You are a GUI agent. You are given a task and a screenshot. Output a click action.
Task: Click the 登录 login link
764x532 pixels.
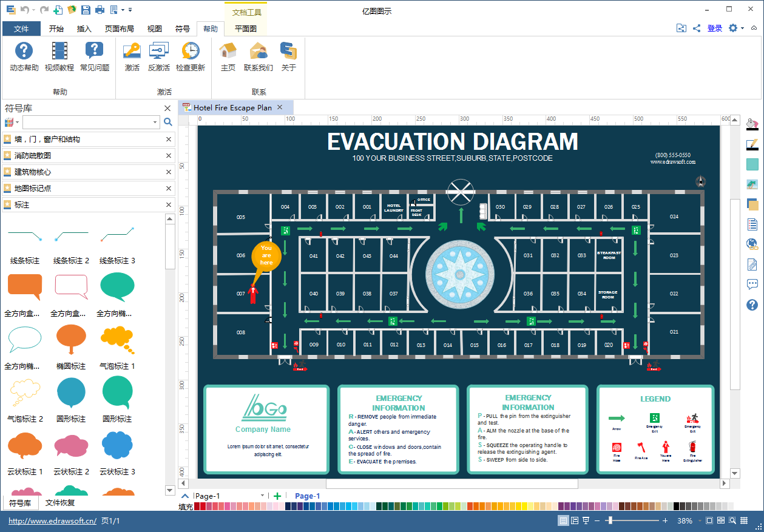click(715, 28)
